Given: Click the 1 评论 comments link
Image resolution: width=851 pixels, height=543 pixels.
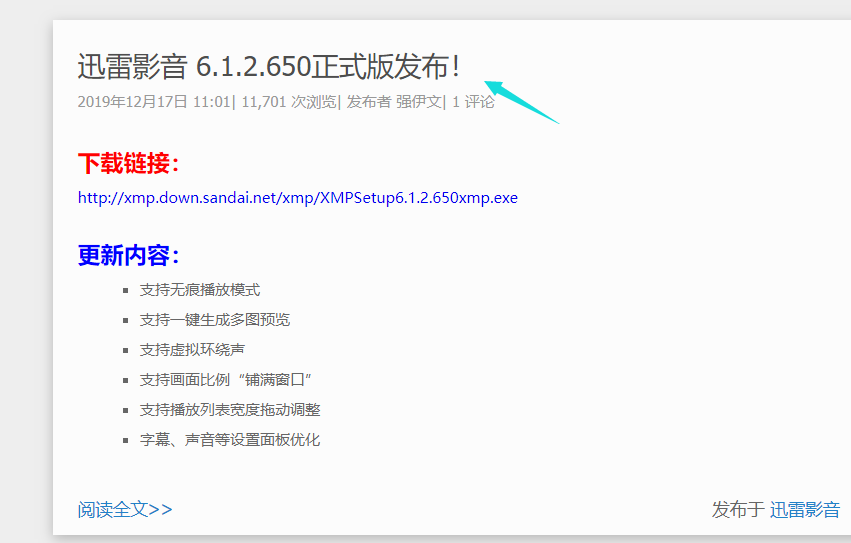Looking at the screenshot, I should tap(473, 102).
